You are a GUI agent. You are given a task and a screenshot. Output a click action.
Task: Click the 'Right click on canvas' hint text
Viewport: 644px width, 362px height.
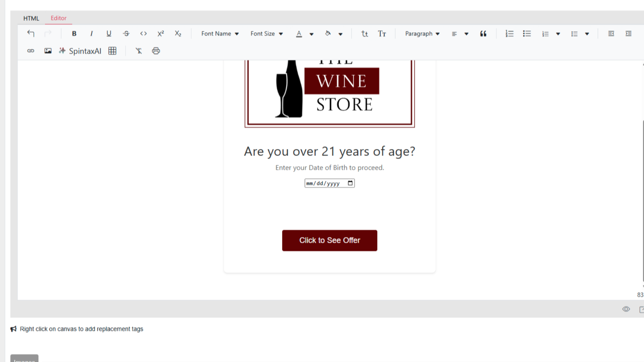pyautogui.click(x=82, y=329)
